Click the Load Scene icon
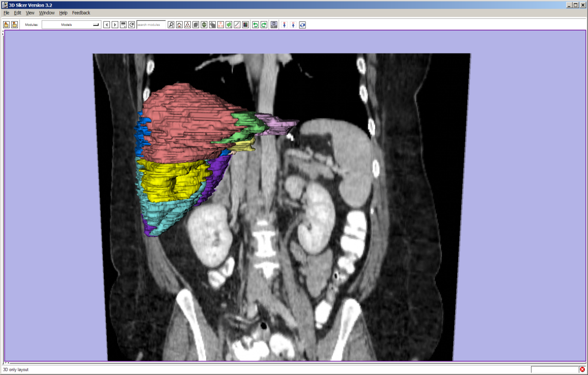588x375 pixels. [7, 24]
